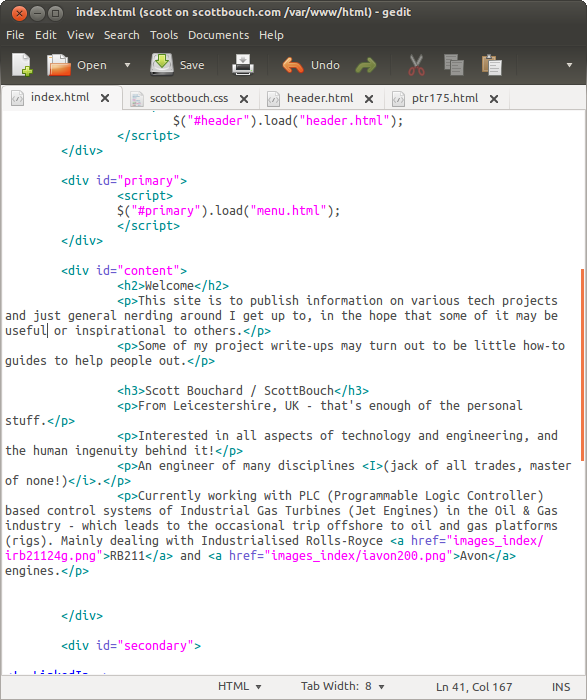Click the Save text label
The width and height of the screenshot is (587, 700).
[192, 65]
